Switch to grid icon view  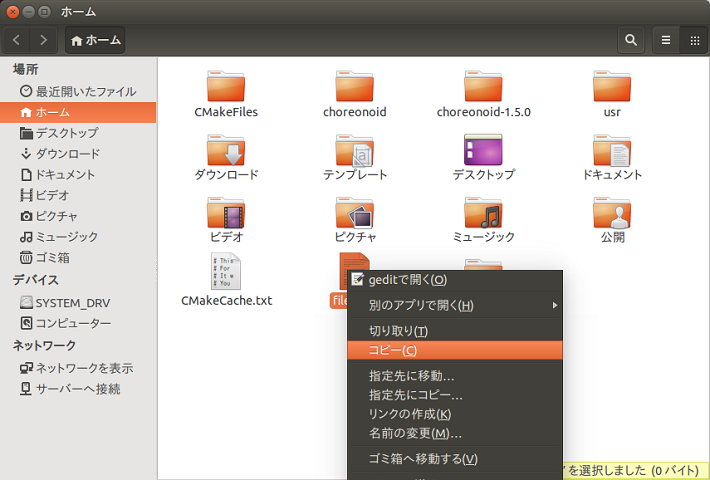tap(695, 40)
